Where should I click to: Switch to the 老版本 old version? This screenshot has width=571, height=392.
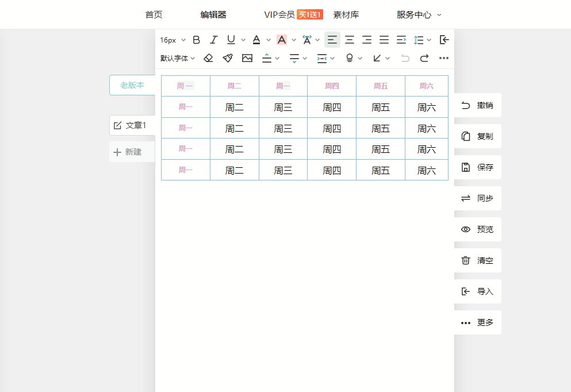(x=133, y=85)
